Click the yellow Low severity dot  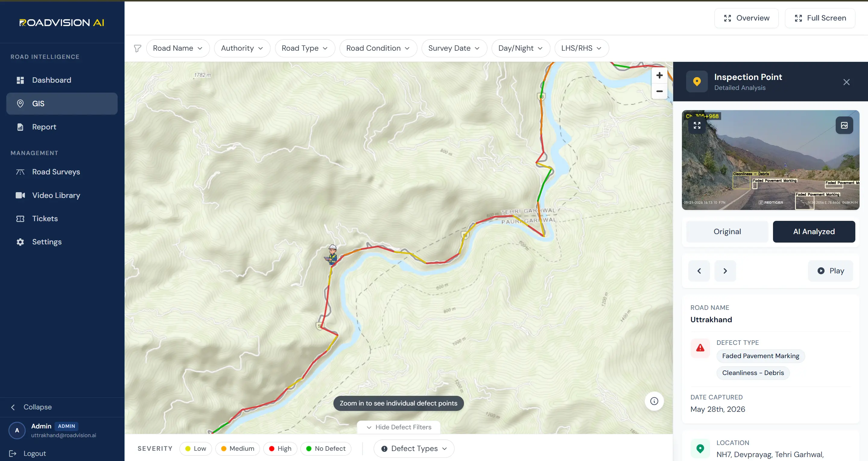(x=188, y=449)
